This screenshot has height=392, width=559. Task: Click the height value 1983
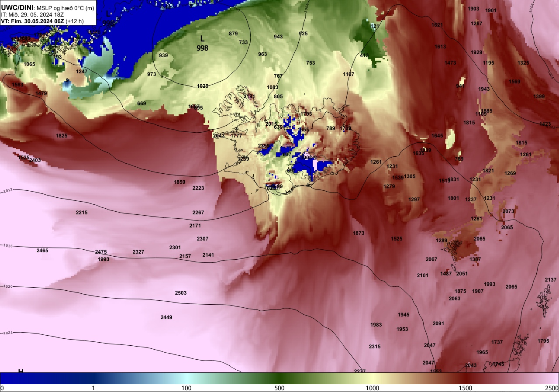[x=376, y=325]
